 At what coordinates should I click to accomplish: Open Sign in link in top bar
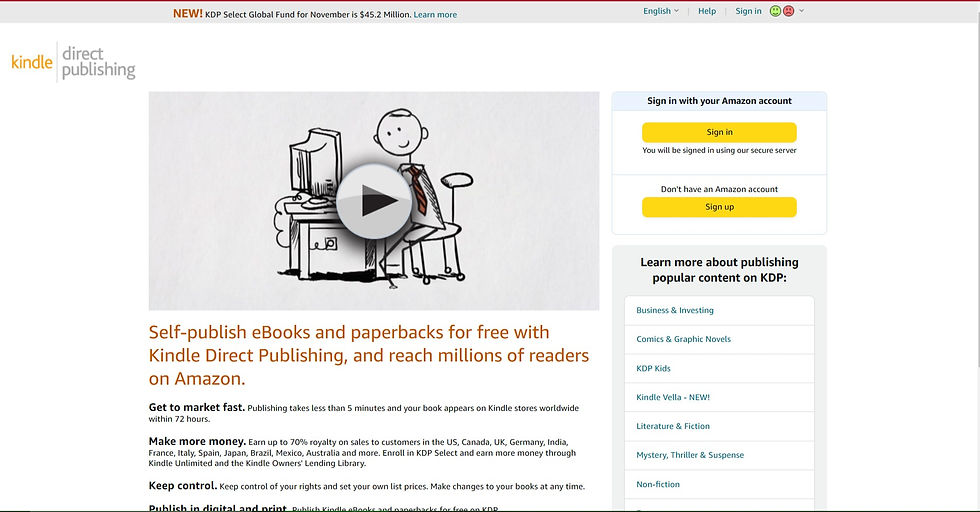click(748, 11)
